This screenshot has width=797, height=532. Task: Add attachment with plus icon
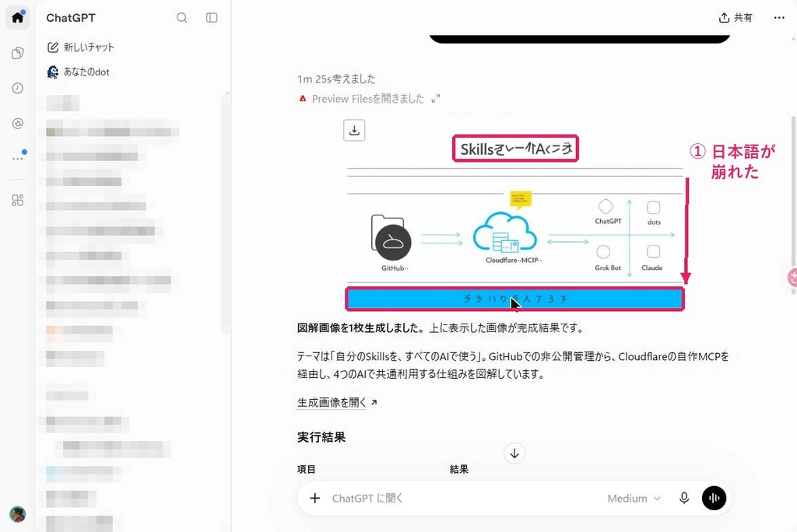[315, 499]
